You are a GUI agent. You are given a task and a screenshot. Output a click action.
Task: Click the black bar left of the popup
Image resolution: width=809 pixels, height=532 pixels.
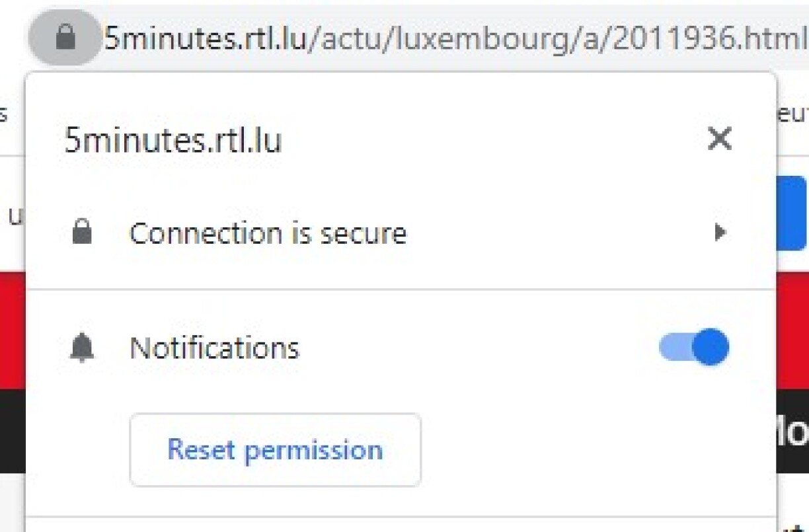coord(12,430)
